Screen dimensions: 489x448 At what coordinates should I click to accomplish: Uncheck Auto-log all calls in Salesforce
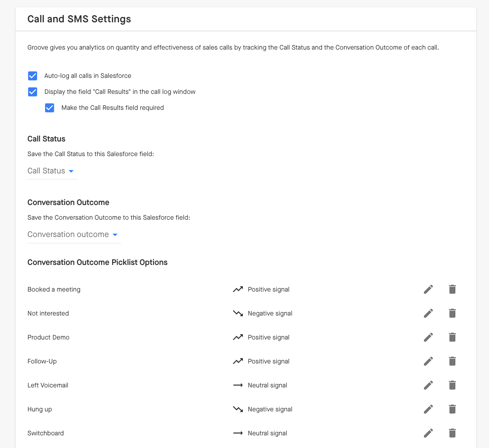(x=33, y=76)
